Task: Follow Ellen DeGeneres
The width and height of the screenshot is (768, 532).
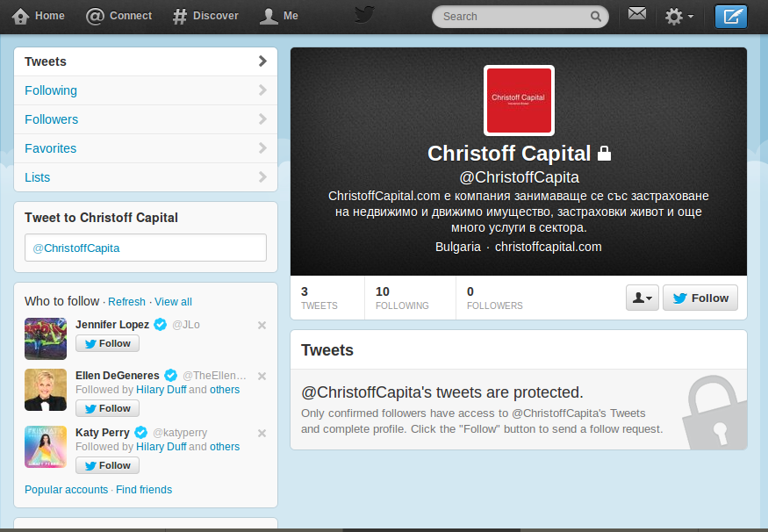Action: point(107,408)
